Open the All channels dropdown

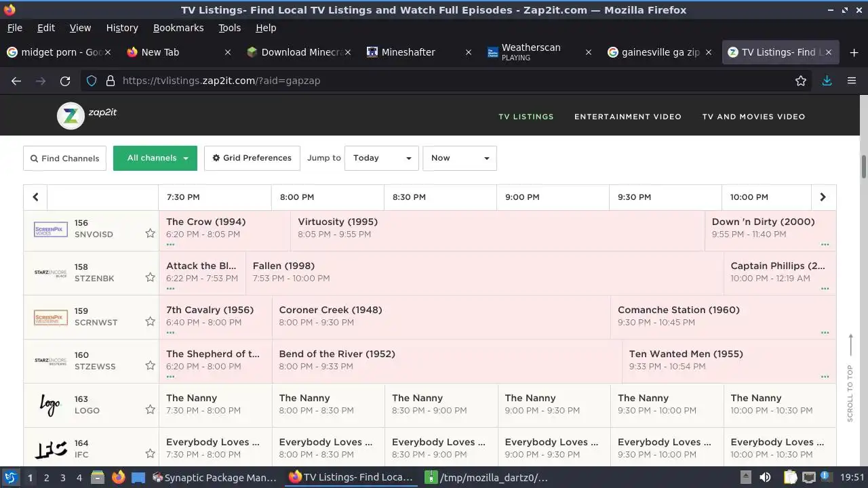click(x=155, y=158)
